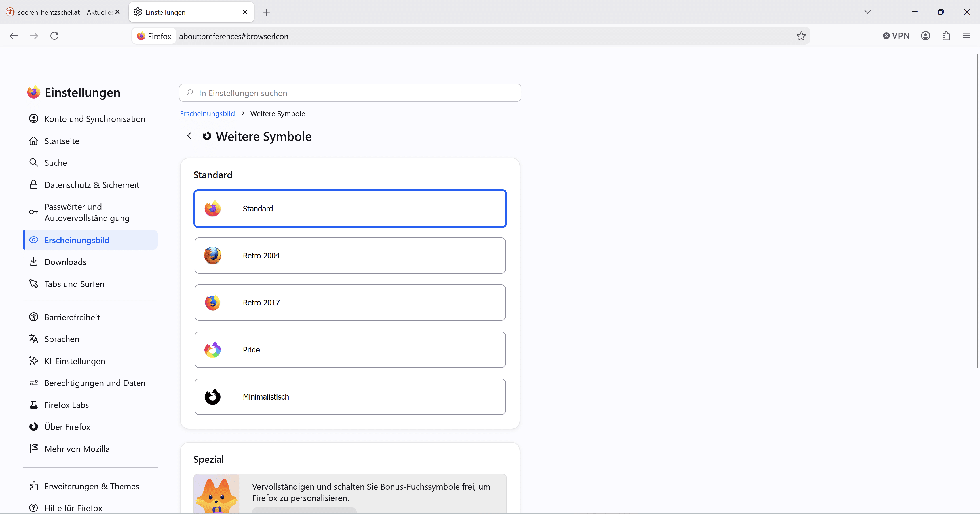This screenshot has width=980, height=514.
Task: Open Hilfe für Firefox link
Action: coord(90,508)
